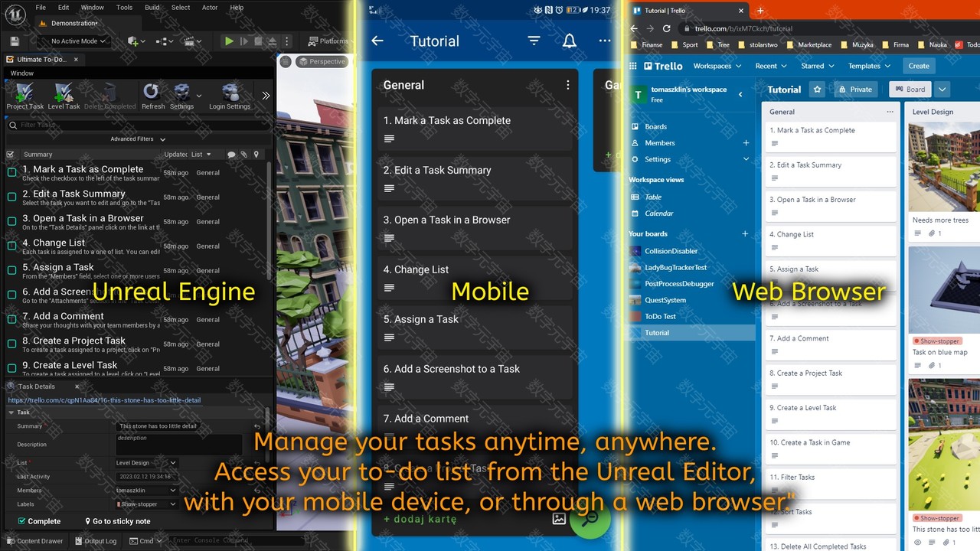The width and height of the screenshot is (980, 551).
Task: Open the Workspaces dropdown in the Trello header
Action: pos(717,66)
